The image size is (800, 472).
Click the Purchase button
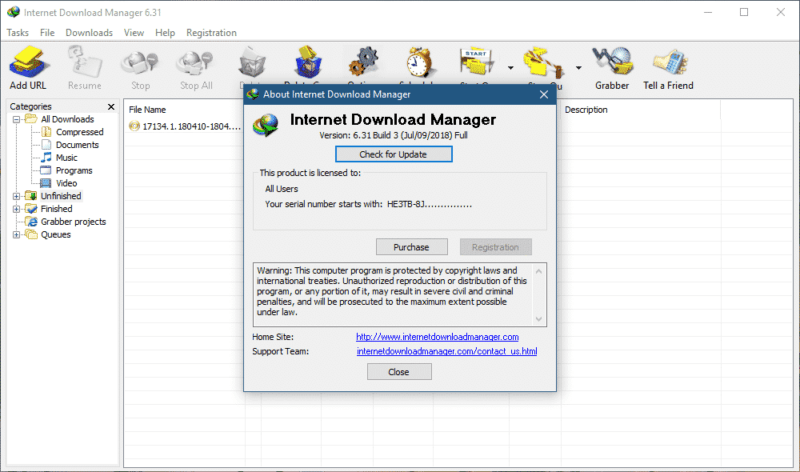pos(411,247)
